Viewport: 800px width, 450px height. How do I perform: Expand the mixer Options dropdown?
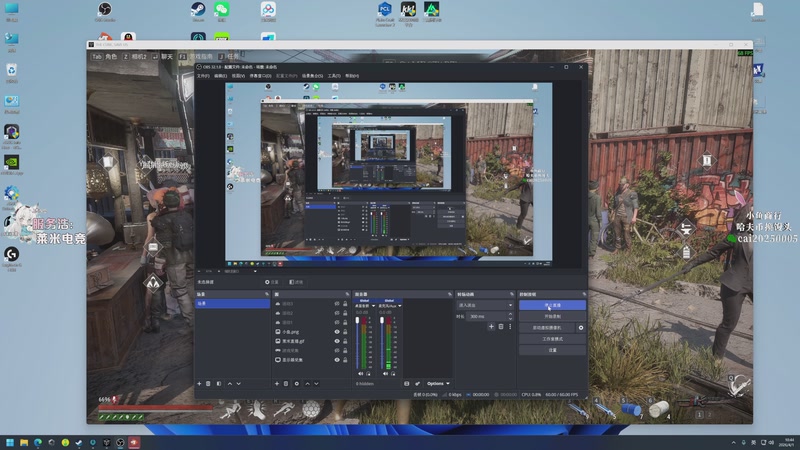438,383
